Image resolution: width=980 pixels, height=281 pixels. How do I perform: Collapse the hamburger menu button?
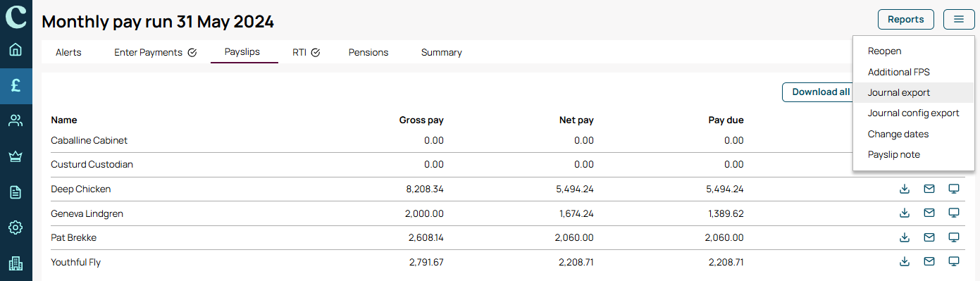[959, 19]
